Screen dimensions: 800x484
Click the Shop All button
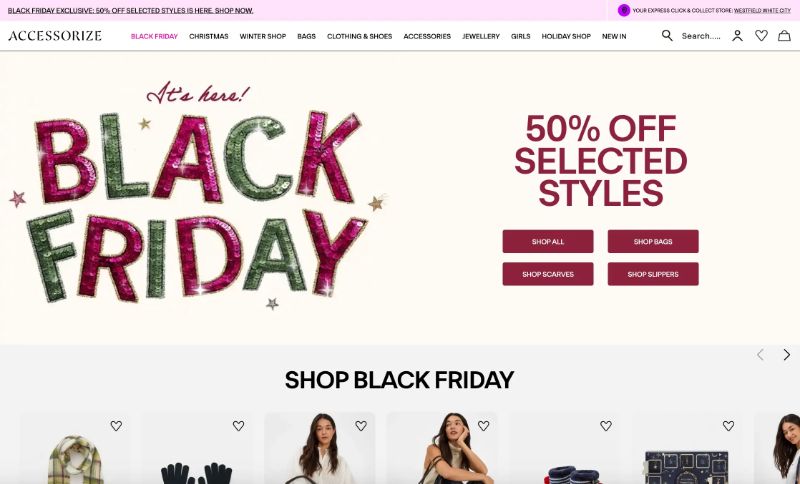pos(547,241)
